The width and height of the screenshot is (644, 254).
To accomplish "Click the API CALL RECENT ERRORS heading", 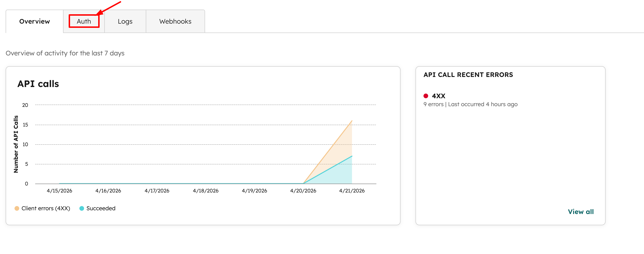I will 468,75.
